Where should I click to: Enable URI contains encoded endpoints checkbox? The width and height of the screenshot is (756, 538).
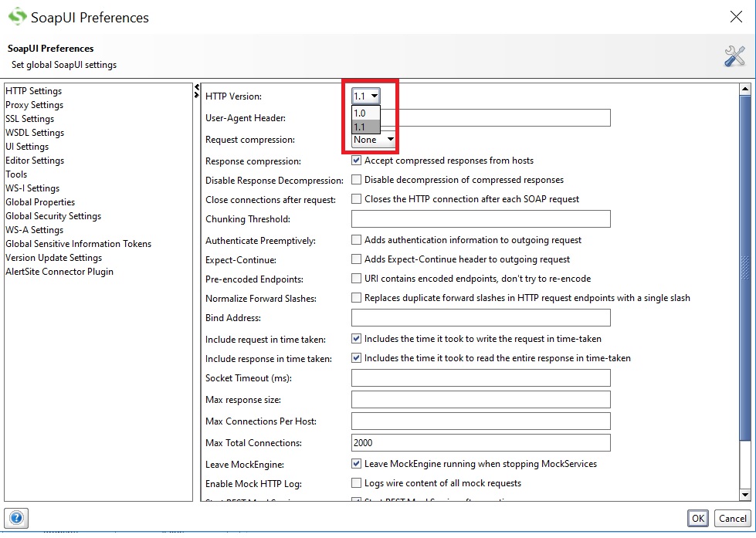coord(356,279)
